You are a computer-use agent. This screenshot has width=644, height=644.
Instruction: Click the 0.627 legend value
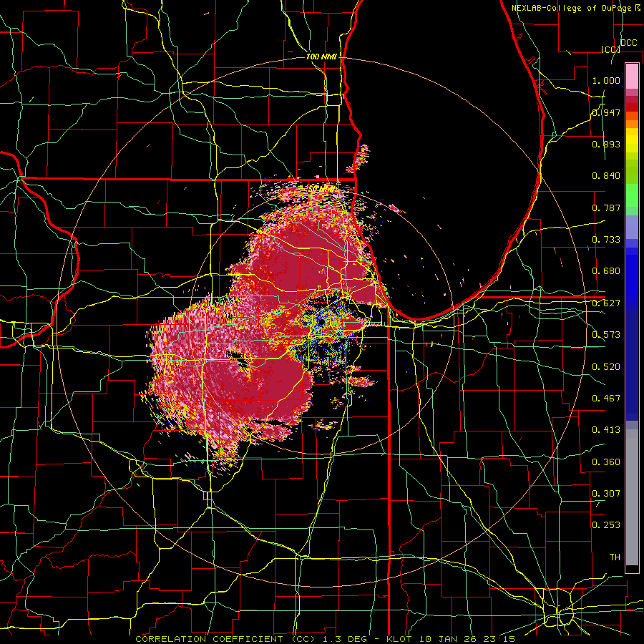(606, 303)
